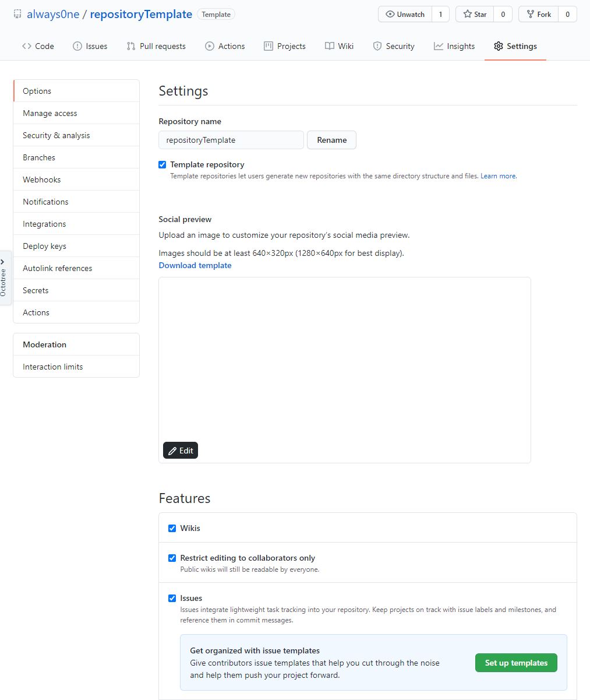The image size is (590, 700).
Task: Open Actions in settings sidebar
Action: click(x=76, y=312)
